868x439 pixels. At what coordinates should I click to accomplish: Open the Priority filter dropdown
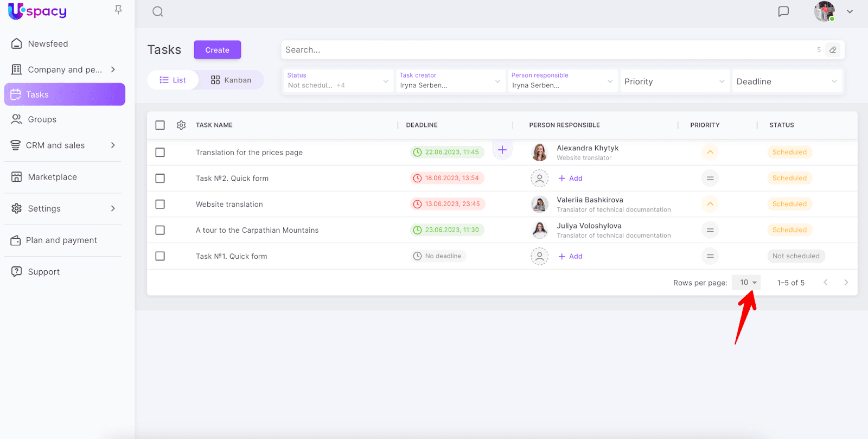[x=674, y=81]
